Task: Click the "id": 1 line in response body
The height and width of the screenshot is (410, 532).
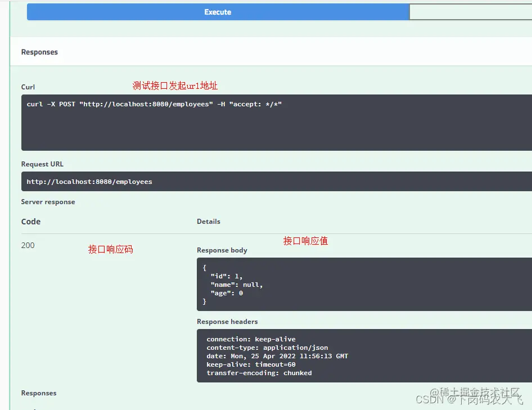Action: [226, 276]
